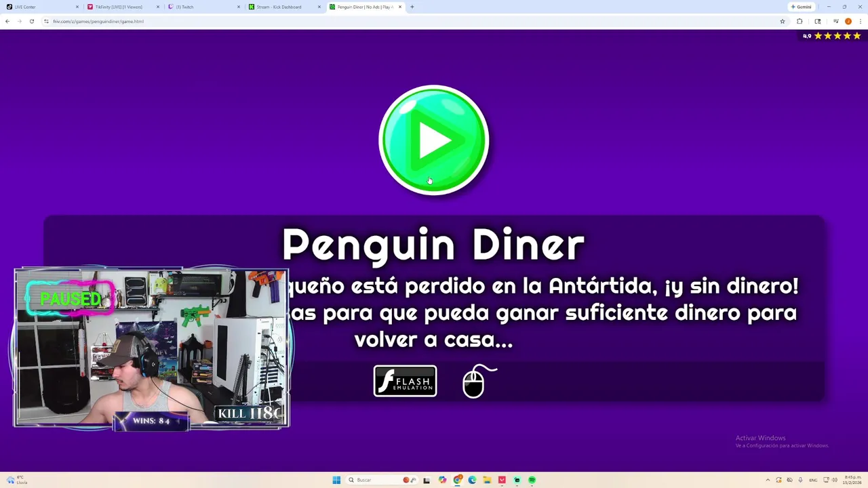
Task: Click the microphone tray icon
Action: coord(800,480)
